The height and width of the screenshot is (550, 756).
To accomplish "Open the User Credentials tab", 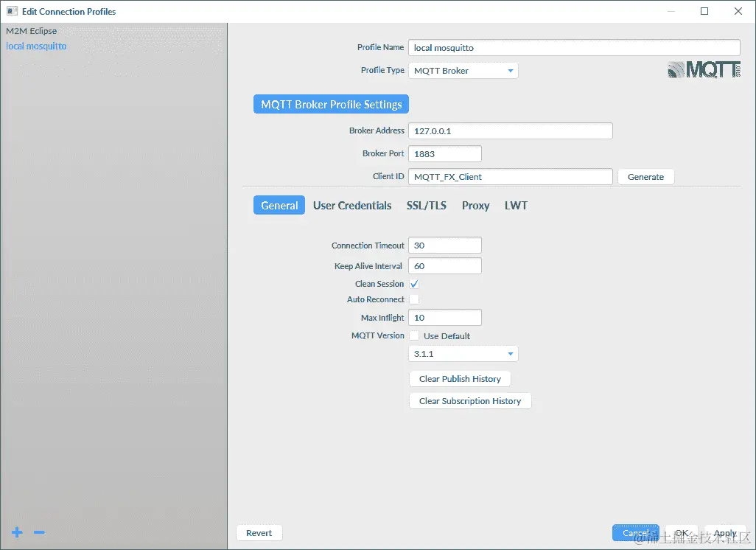I will (x=352, y=205).
